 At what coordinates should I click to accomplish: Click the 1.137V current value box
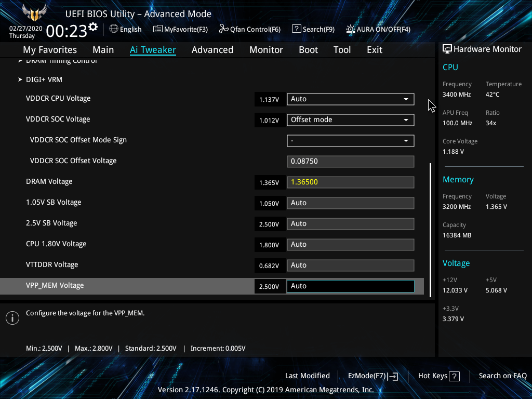[270, 99]
